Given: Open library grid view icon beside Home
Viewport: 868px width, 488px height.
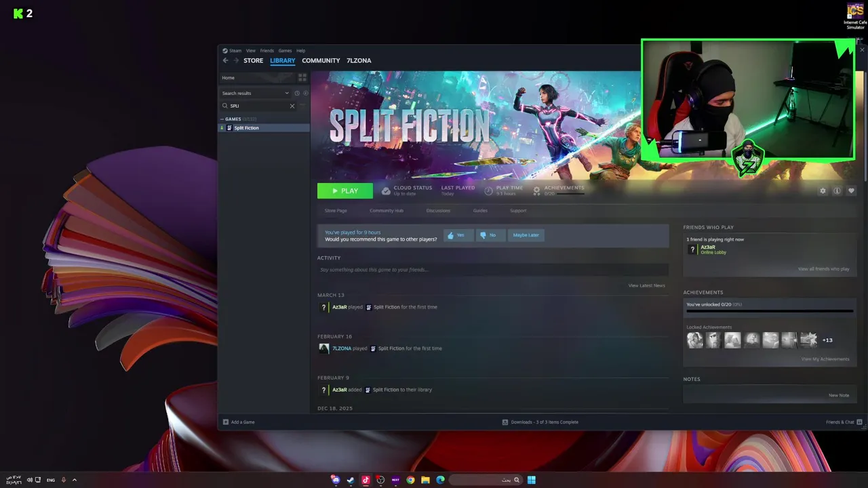Looking at the screenshot, I should point(302,78).
